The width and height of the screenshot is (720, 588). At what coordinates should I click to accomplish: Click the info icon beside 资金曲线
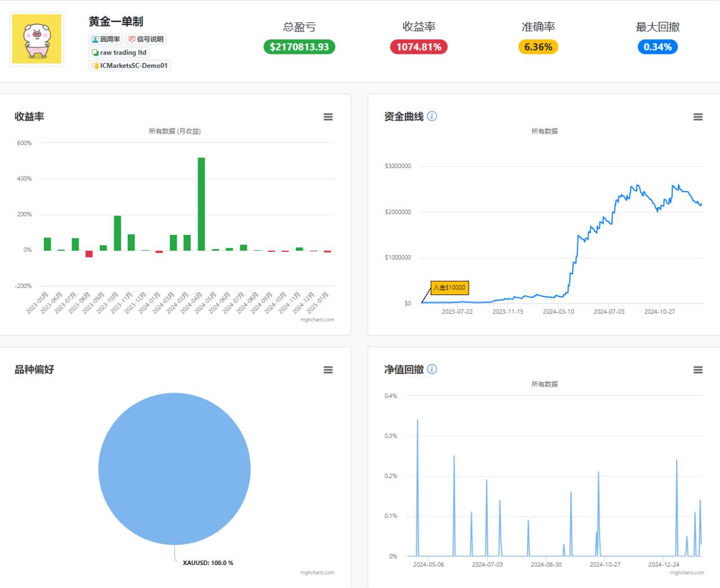(432, 116)
